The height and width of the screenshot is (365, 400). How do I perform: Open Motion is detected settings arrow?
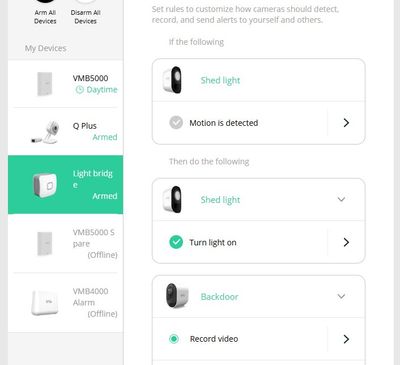click(346, 123)
